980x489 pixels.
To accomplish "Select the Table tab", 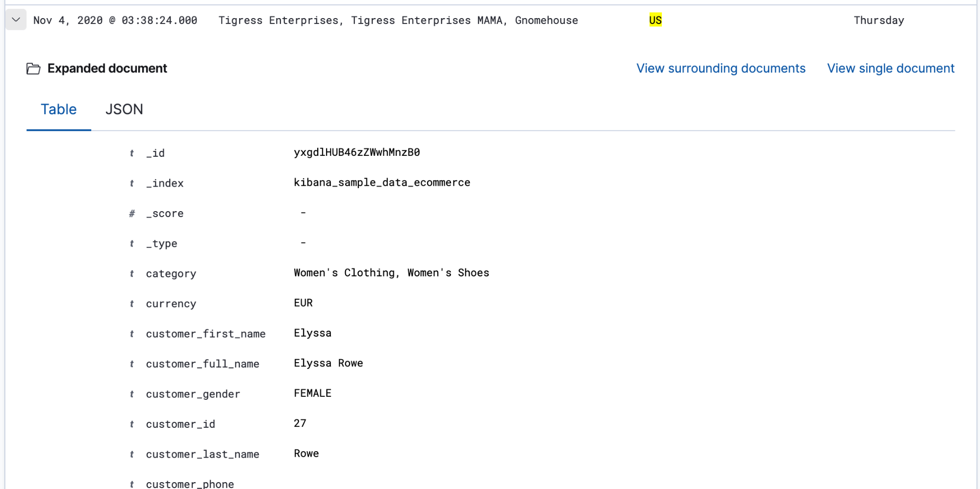I will 58,109.
